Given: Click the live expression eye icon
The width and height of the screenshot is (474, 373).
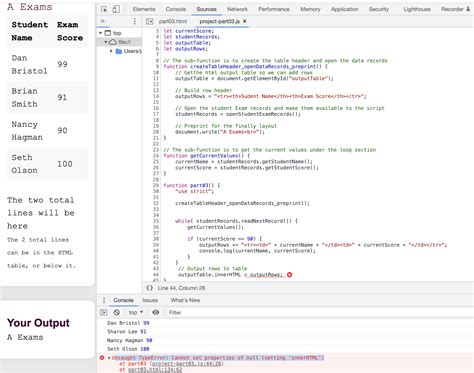Looking at the screenshot, I should click(x=155, y=312).
